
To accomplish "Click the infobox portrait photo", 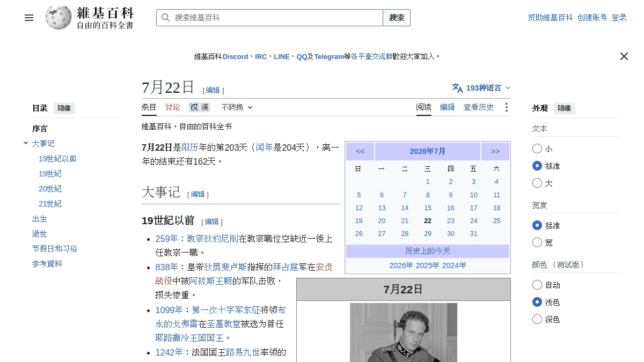I will [x=404, y=333].
